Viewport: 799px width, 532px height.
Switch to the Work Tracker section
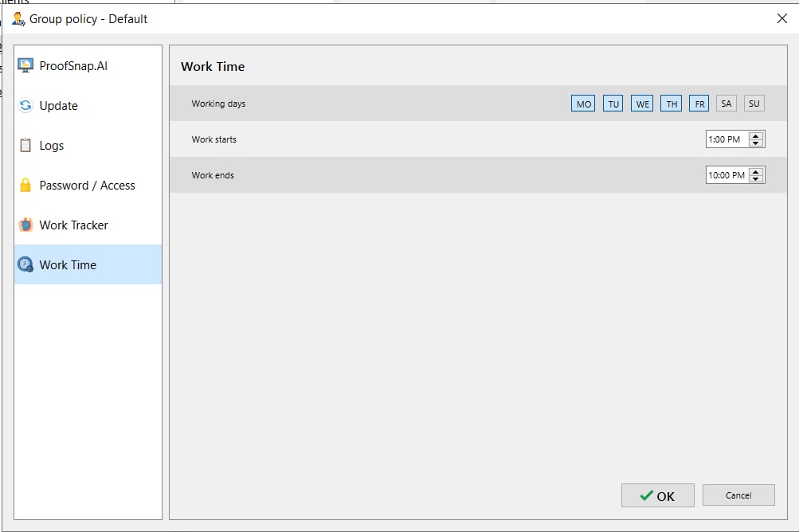coord(73,225)
